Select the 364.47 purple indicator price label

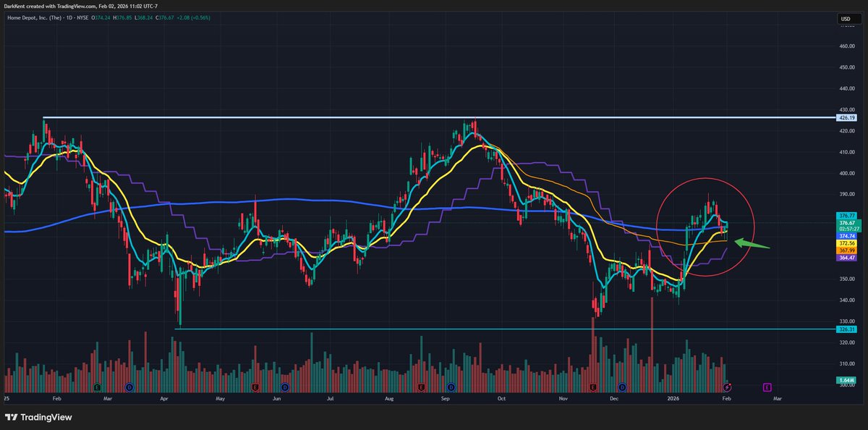click(846, 258)
